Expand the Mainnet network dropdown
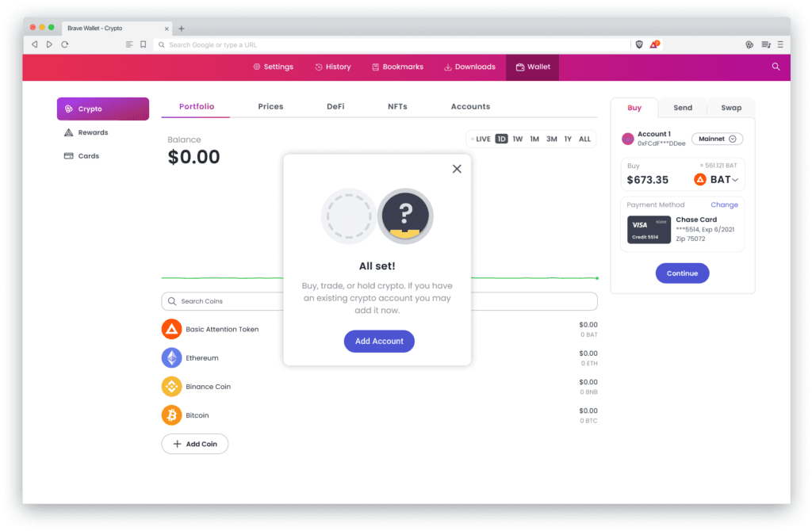This screenshot has width=812, height=531. point(717,139)
